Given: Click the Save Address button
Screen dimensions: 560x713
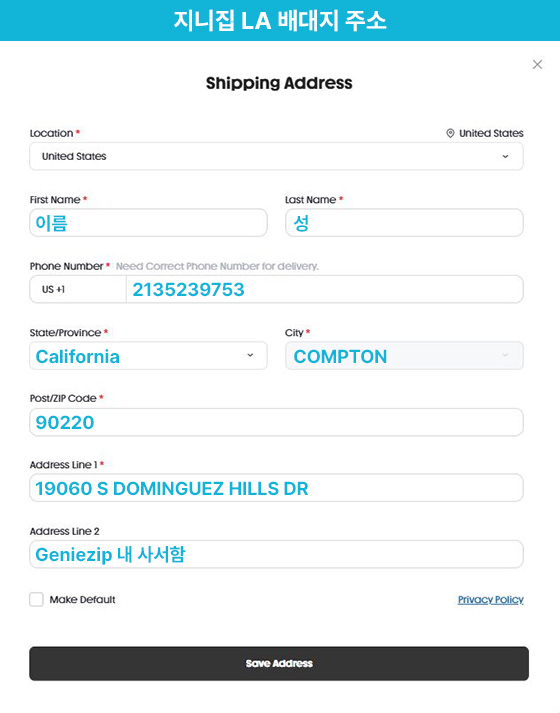Looking at the screenshot, I should click(x=279, y=663).
